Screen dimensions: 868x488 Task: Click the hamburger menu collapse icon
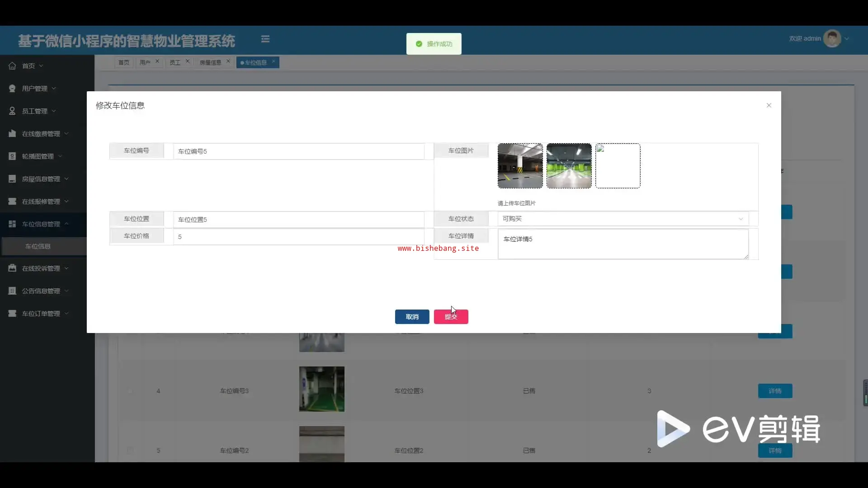pos(265,39)
